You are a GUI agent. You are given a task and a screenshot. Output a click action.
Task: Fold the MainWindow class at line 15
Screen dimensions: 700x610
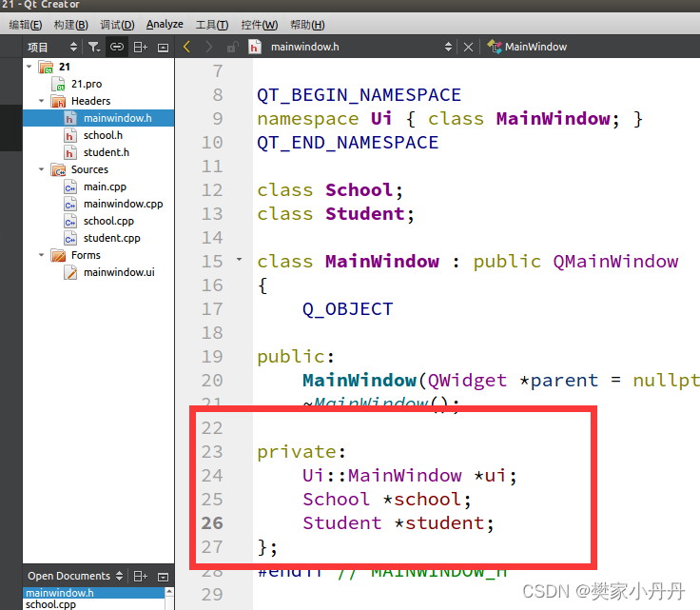click(x=240, y=259)
